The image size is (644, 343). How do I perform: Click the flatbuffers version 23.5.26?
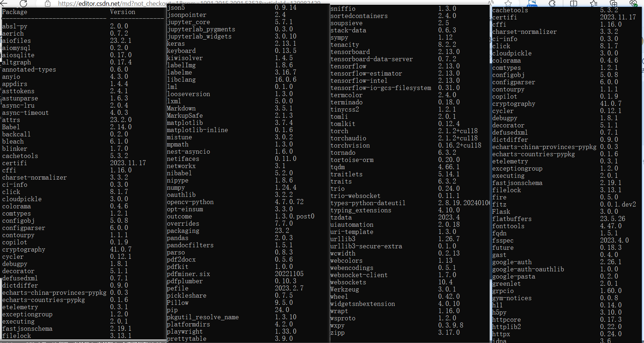613,219
